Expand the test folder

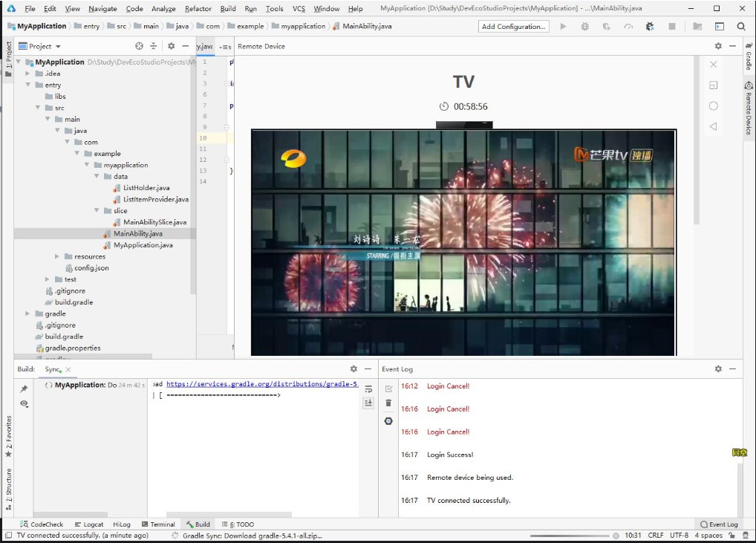click(x=48, y=279)
